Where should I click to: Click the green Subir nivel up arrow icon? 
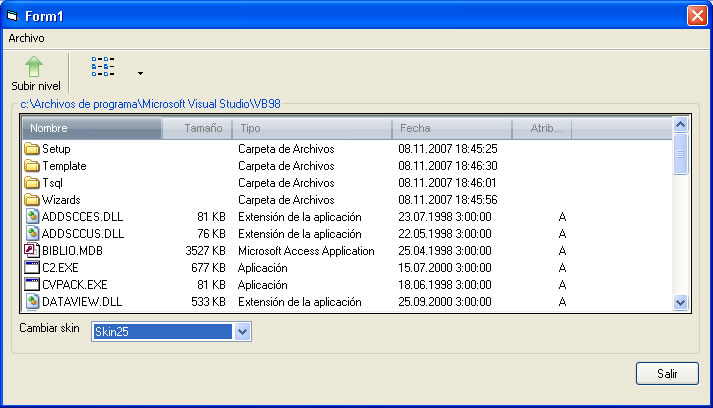[x=35, y=67]
